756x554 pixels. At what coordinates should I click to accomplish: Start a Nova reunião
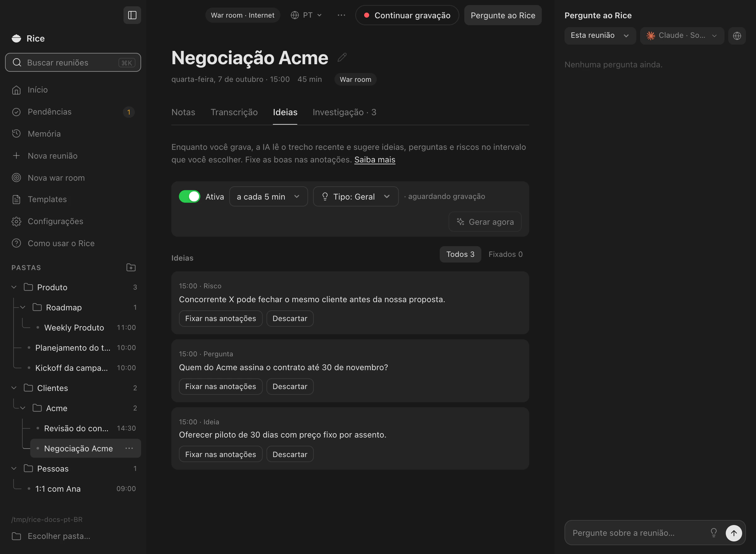coord(73,155)
